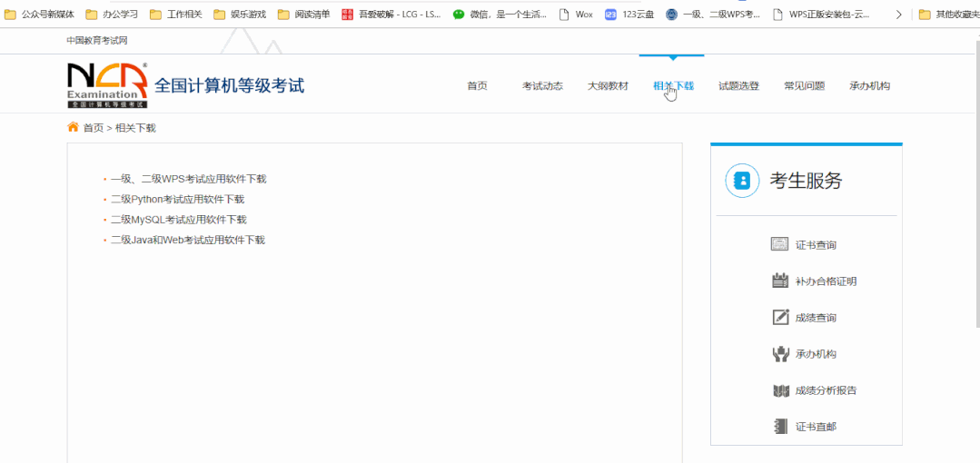This screenshot has width=980, height=463.
Task: Open 二级MySQL考试应用软件下载 link
Action: tap(179, 220)
